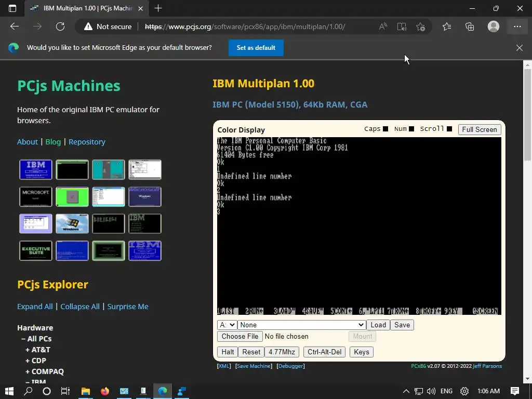Open the MICROSOFT black screen thumbnail
This screenshot has width=532, height=399.
click(x=36, y=196)
